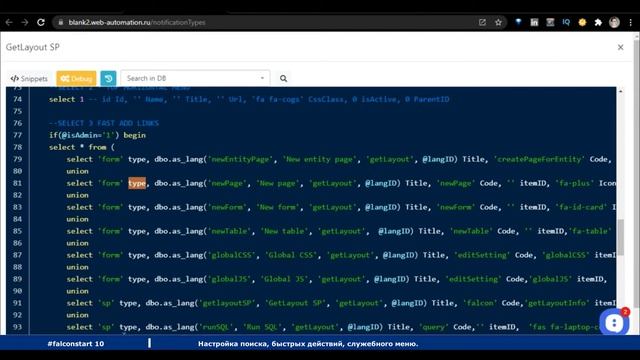
Task: Open the blue shield browser extension
Action: [x=518, y=22]
